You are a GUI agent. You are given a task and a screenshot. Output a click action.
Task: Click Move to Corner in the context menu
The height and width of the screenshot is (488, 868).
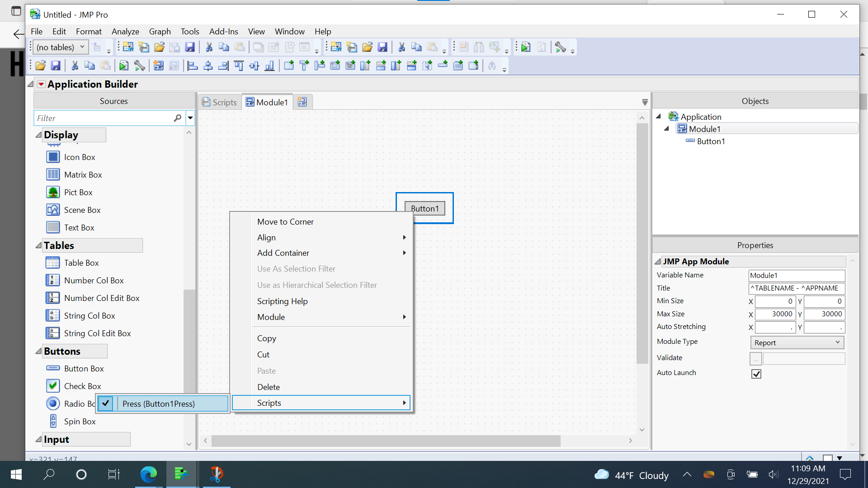point(285,221)
